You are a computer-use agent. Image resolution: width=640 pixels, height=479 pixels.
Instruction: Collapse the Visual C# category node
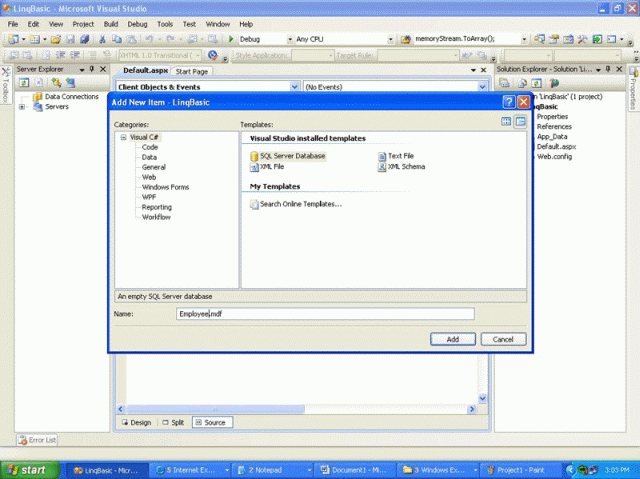[123, 137]
